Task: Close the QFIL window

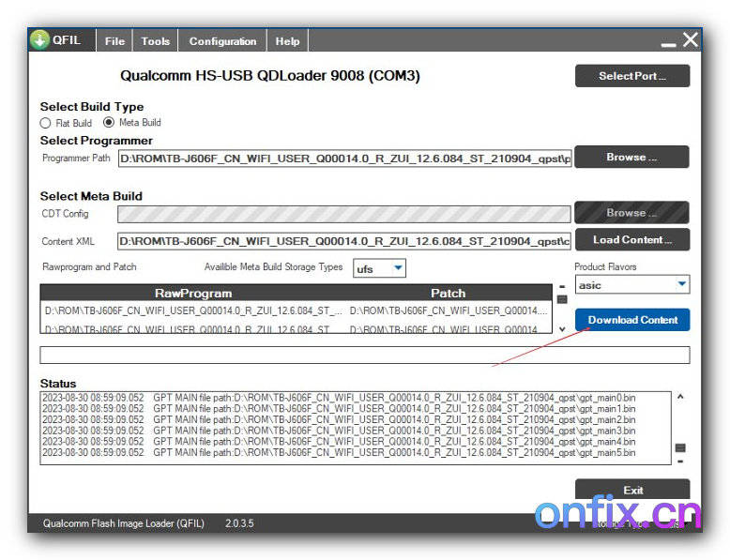Action: click(691, 39)
